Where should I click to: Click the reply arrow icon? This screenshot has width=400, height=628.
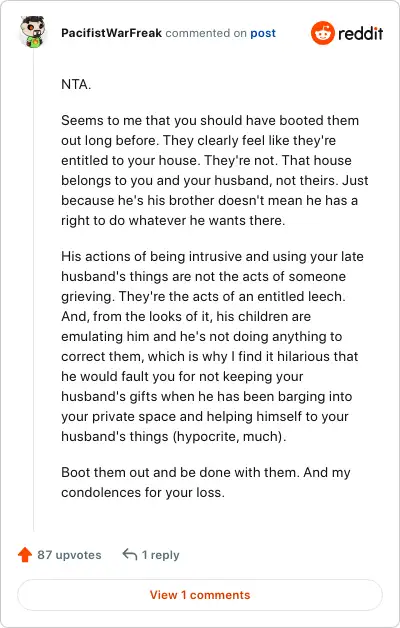point(130,555)
